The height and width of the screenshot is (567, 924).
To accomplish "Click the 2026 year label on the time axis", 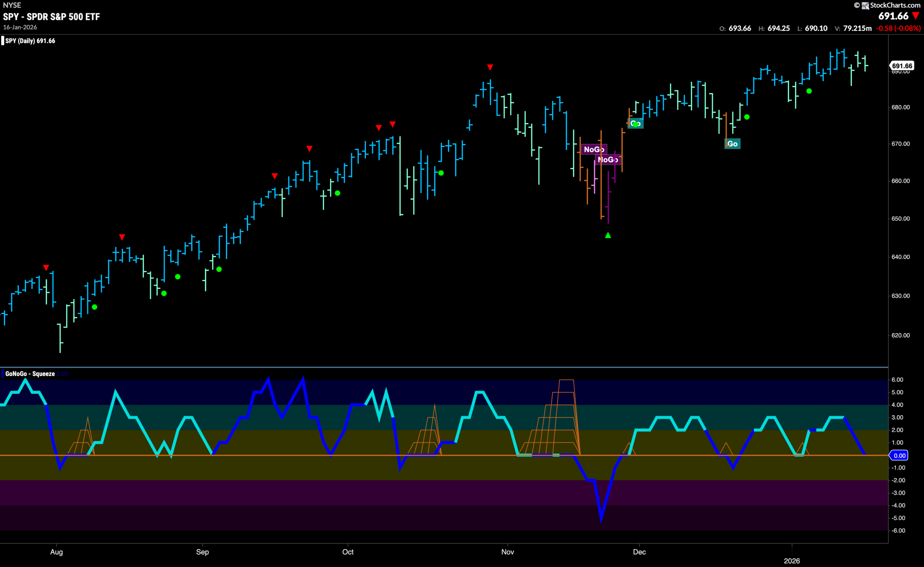I will click(792, 561).
